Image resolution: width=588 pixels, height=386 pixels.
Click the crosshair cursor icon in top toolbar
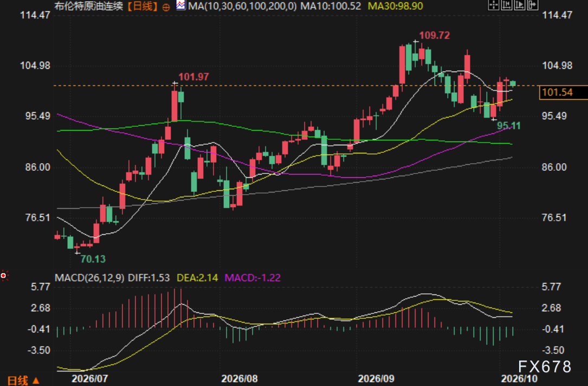[x=494, y=5]
